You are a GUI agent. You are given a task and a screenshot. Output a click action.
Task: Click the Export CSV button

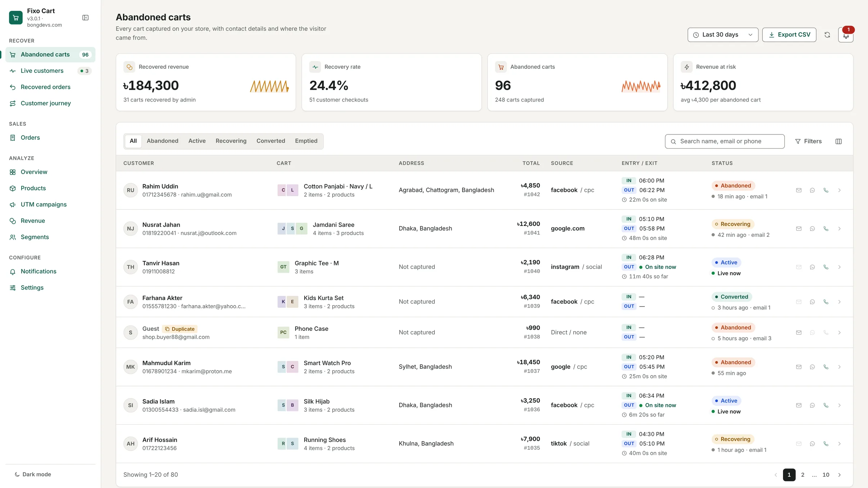pyautogui.click(x=789, y=35)
